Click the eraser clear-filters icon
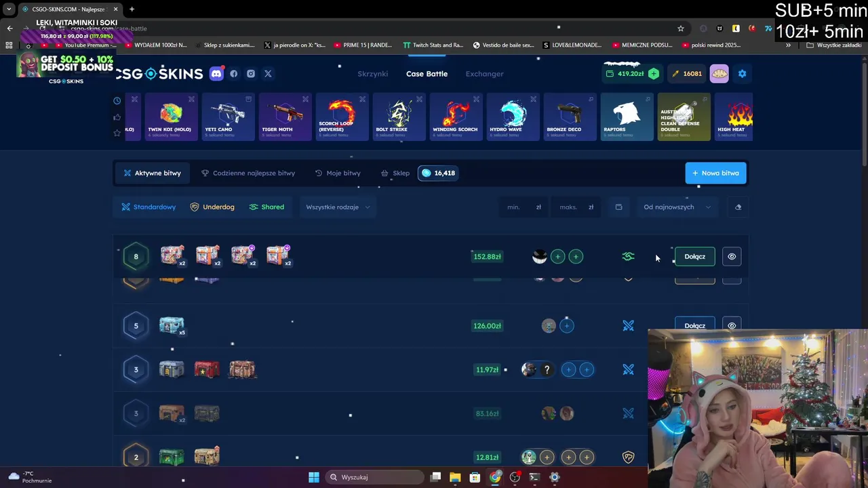The height and width of the screenshot is (488, 868). [x=738, y=207]
